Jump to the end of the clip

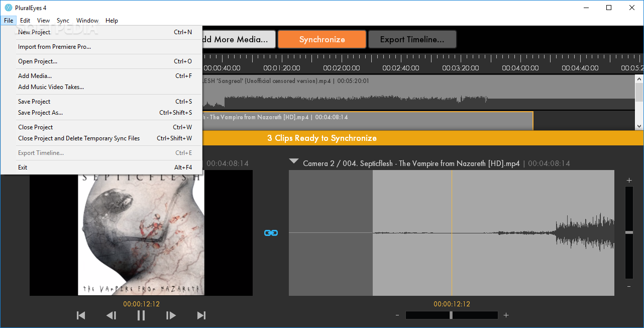(201, 315)
